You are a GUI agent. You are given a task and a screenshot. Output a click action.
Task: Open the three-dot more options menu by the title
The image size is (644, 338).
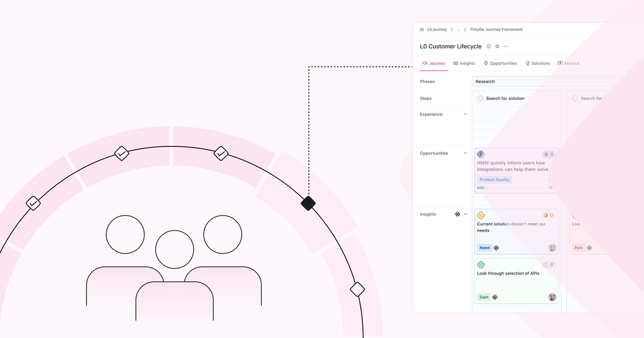click(x=506, y=47)
